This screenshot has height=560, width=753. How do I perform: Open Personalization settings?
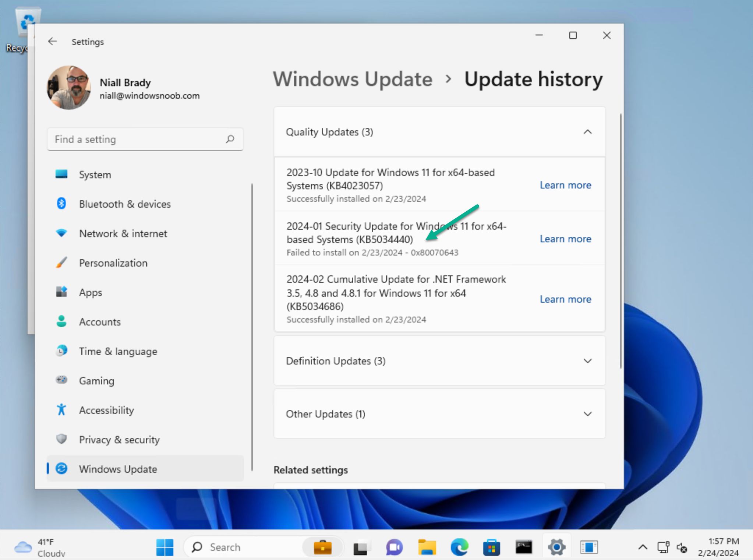(145, 263)
